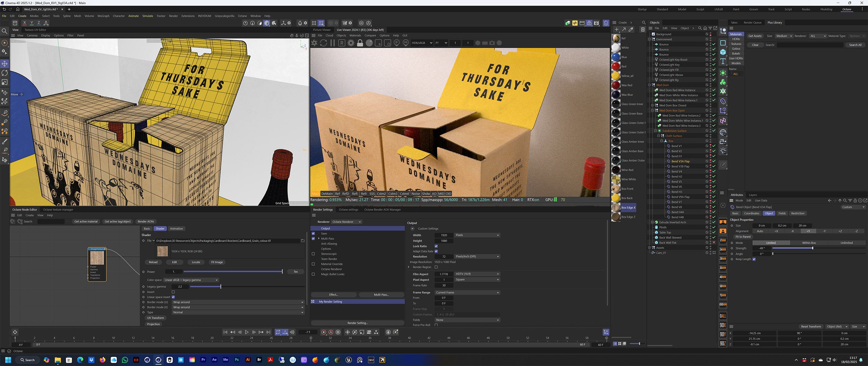Enable the Invert checkbox in shader

(173, 292)
